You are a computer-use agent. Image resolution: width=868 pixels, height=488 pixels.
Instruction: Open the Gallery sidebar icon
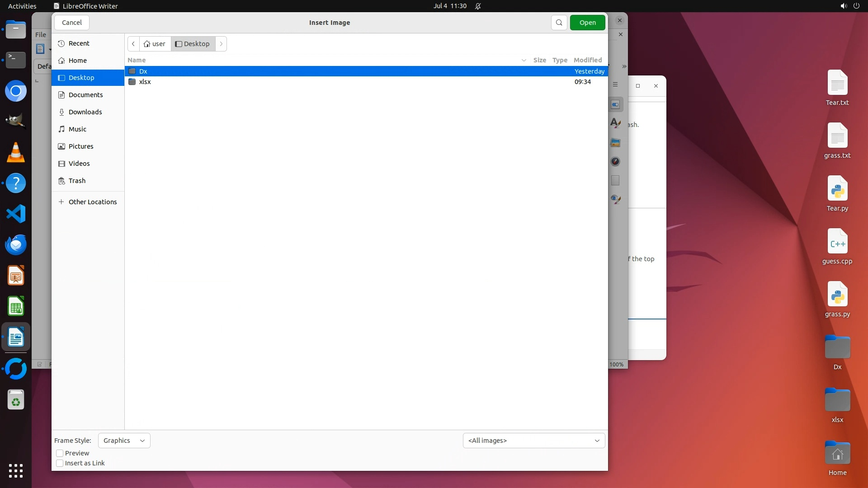pyautogui.click(x=615, y=143)
